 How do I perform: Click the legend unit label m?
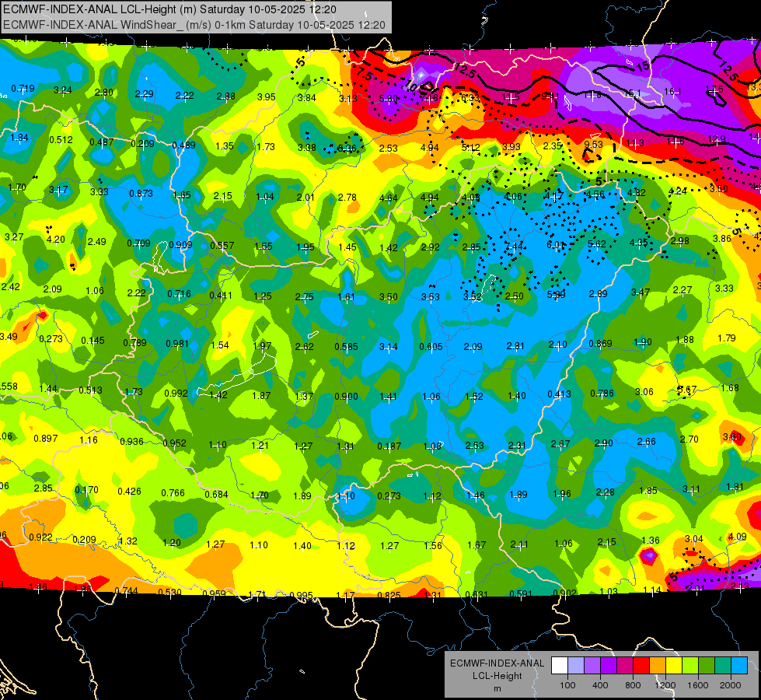[497, 688]
